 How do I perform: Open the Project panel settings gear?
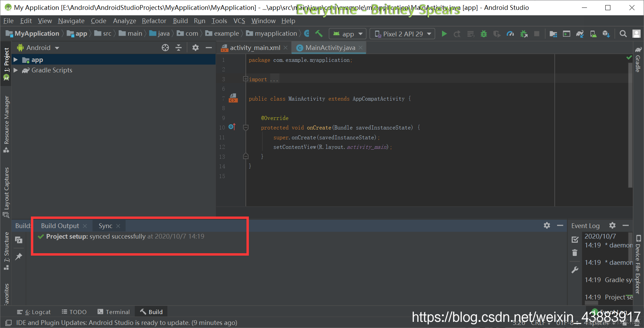196,48
